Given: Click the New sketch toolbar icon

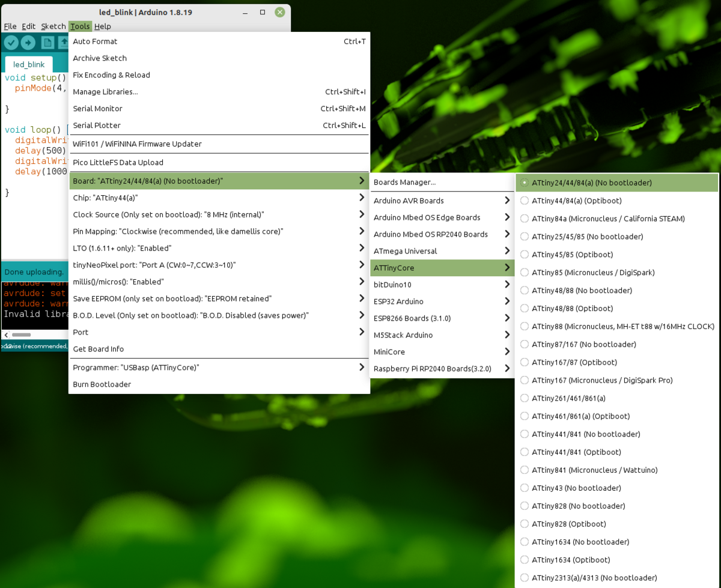Looking at the screenshot, I should pyautogui.click(x=47, y=42).
